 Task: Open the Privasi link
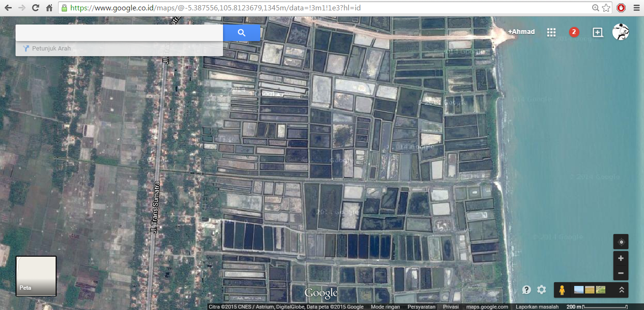(451, 307)
